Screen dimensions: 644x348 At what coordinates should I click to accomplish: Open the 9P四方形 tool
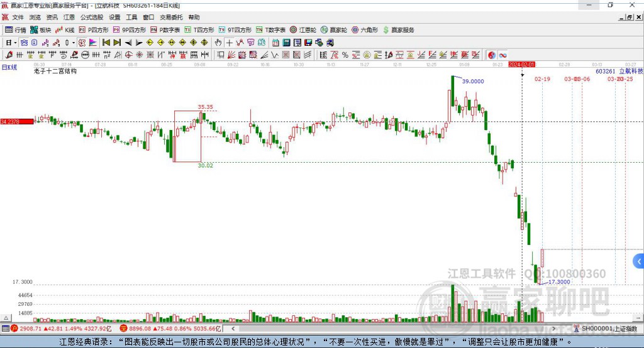pyautogui.click(x=130, y=30)
